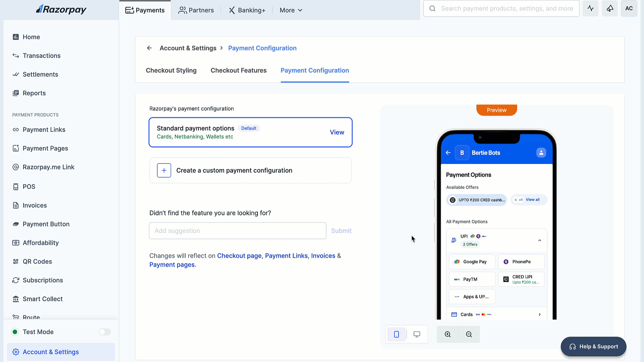The height and width of the screenshot is (362, 644).
Task: Open the Checkout Styling tab
Action: coord(171,70)
